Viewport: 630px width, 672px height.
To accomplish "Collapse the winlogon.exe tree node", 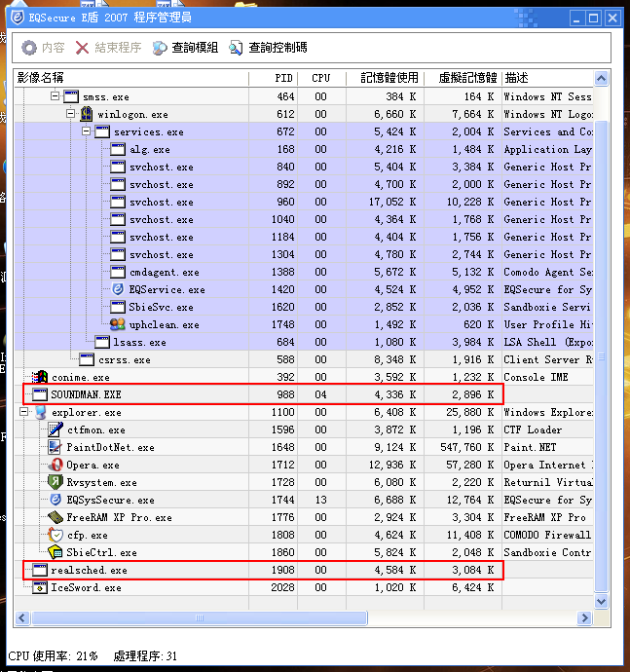I will point(71,114).
